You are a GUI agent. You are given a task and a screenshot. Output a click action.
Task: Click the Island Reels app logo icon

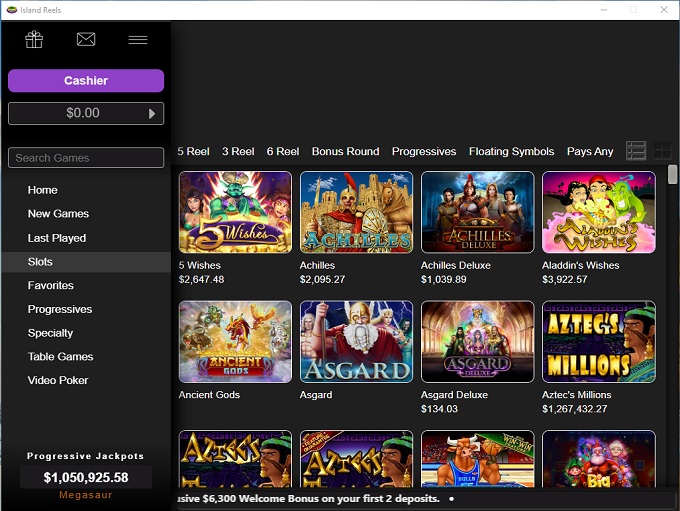click(12, 10)
